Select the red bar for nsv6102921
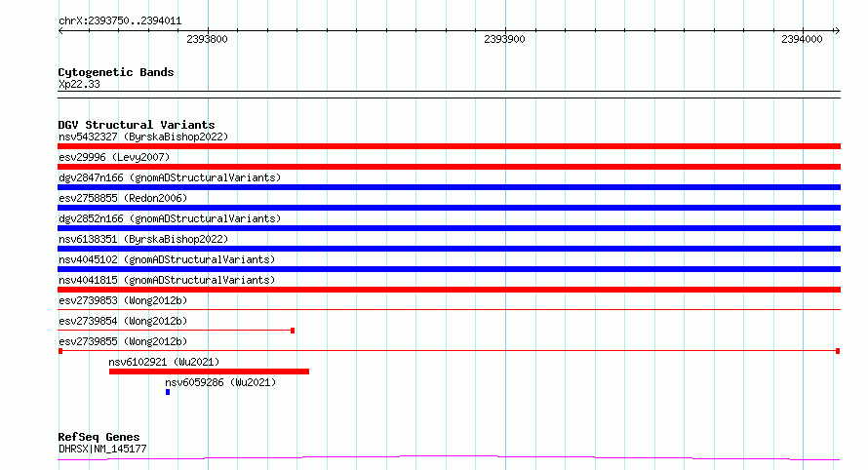Screen dimensions: 868x470 coord(210,372)
